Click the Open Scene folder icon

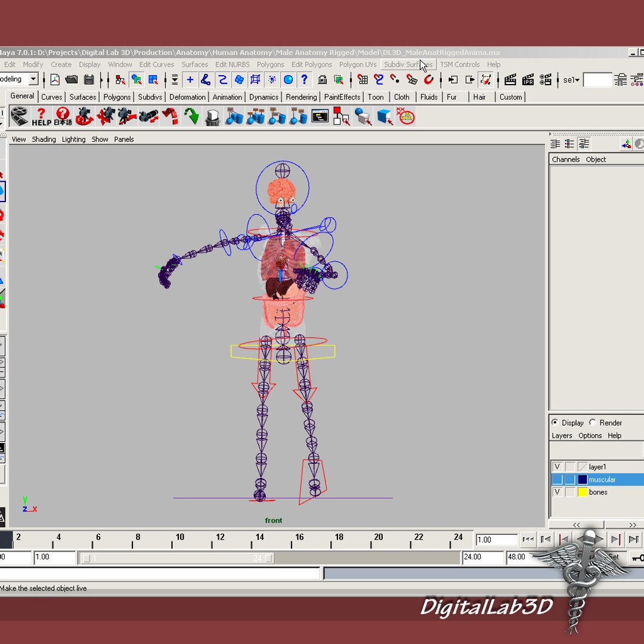[72, 80]
